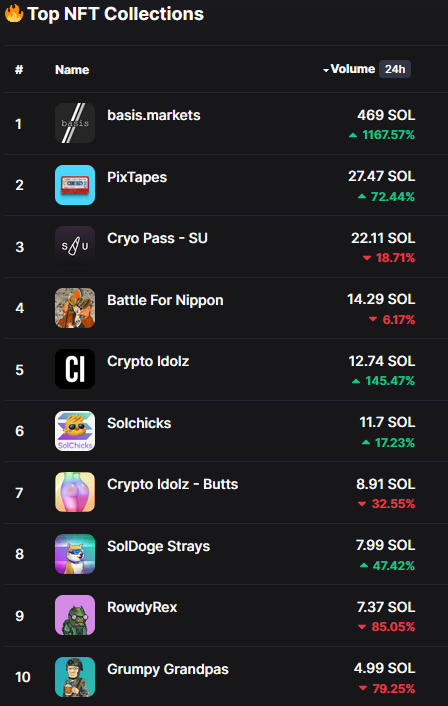Select the Cryo Pass - SU logo icon

point(75,246)
